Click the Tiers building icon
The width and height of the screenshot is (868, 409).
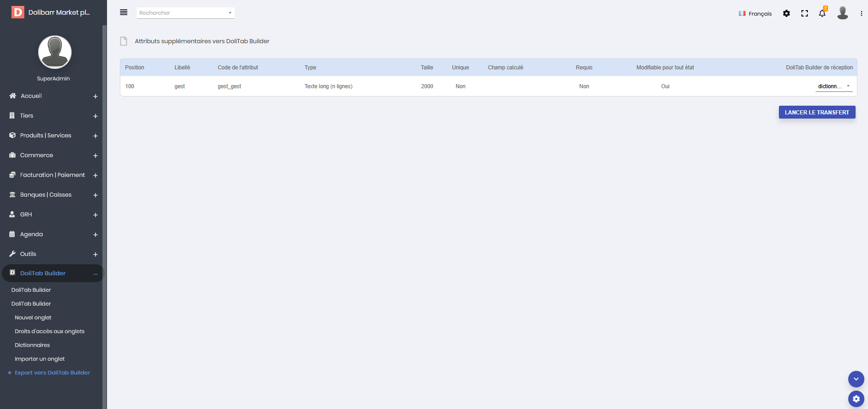[x=12, y=115]
